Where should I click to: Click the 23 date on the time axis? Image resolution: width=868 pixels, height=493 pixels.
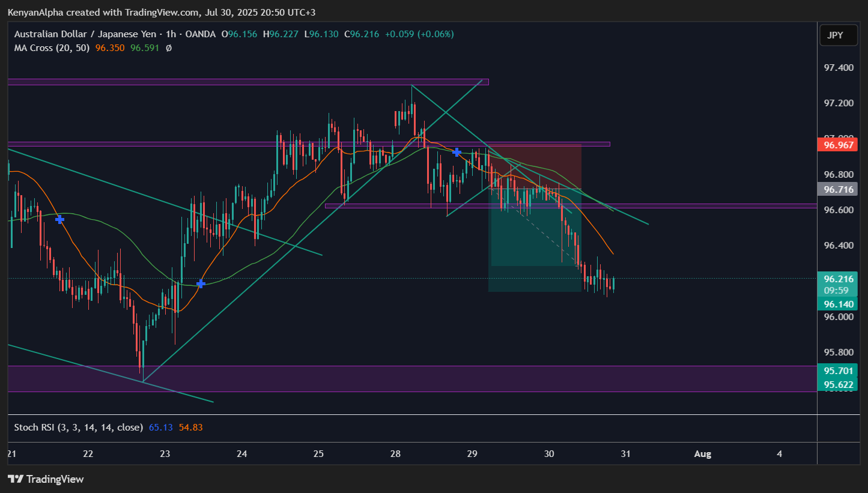point(165,454)
